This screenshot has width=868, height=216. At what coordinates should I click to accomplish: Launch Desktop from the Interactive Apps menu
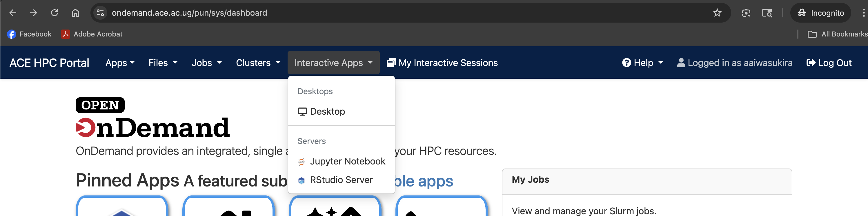[x=341, y=111]
